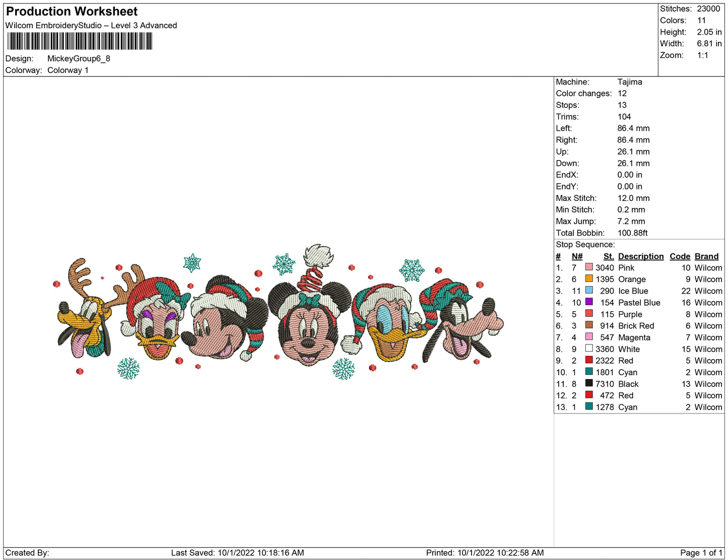
Task: Click the Brick Red color swatch
Action: point(589,325)
